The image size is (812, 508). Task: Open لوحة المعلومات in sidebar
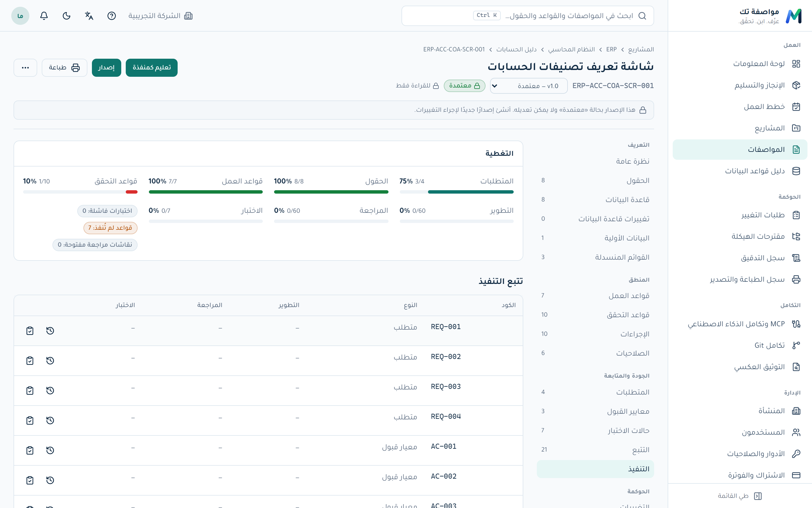[x=740, y=63]
